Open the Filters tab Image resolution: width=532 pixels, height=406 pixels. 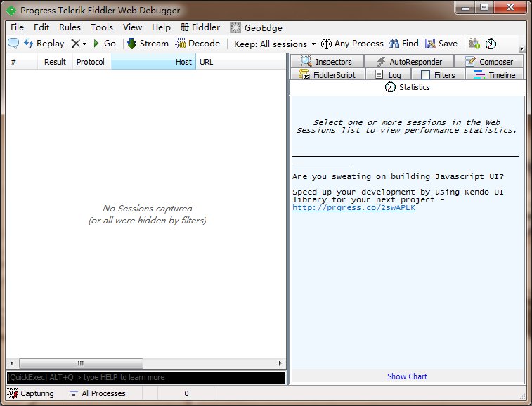438,74
